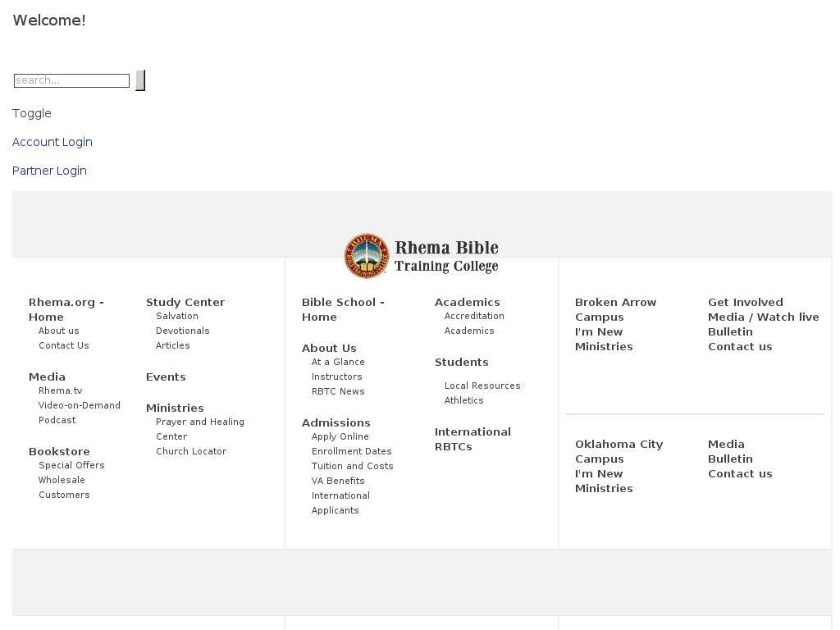Click the search submit button
The width and height of the screenshot is (840, 630).
(140, 80)
